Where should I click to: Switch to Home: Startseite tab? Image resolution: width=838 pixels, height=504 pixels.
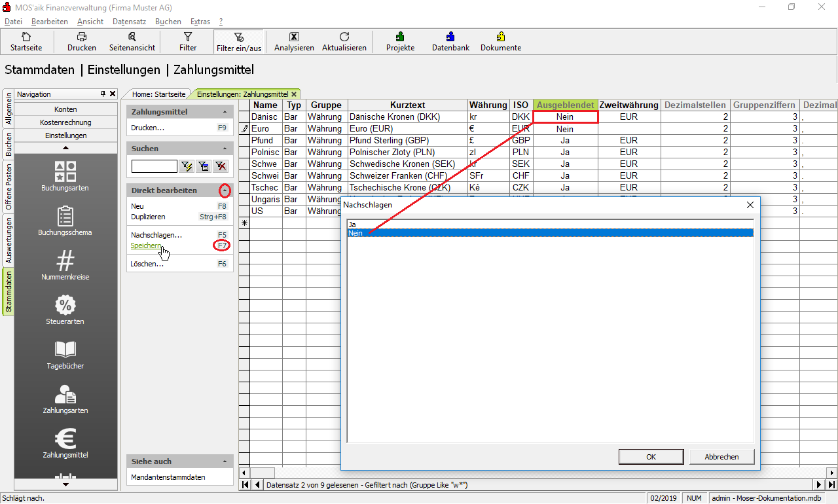pyautogui.click(x=158, y=94)
